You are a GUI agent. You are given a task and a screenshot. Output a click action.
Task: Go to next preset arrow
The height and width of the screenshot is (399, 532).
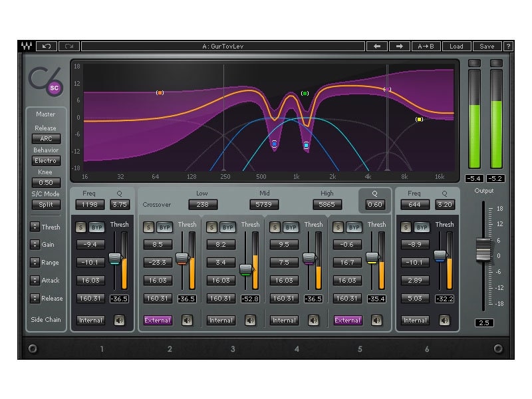pyautogui.click(x=400, y=46)
